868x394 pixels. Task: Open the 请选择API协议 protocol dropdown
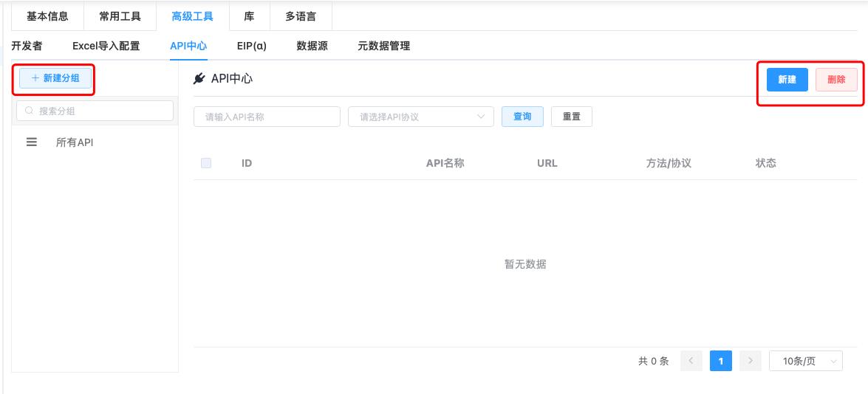[x=420, y=117]
